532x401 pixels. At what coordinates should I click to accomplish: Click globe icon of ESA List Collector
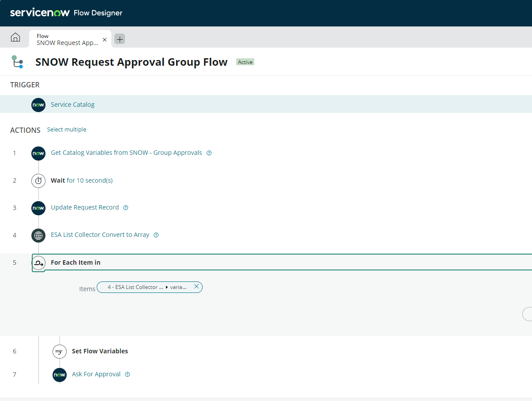coord(38,235)
